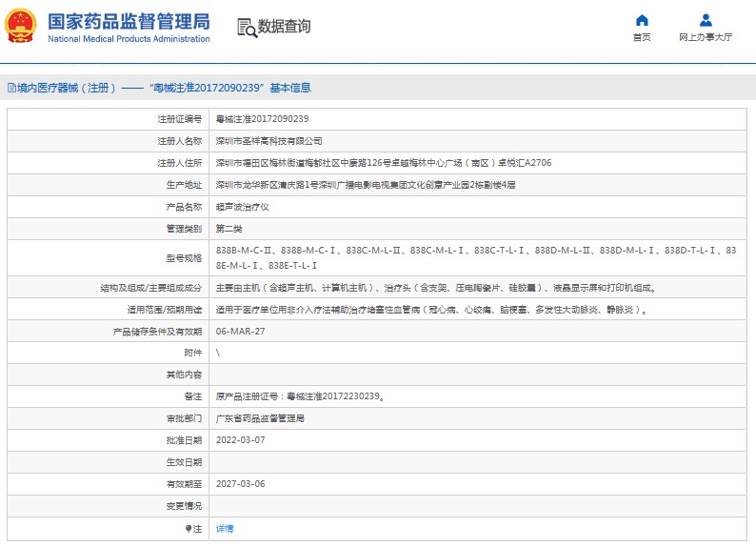The image size is (756, 547).
Task: Select registrant name 深圳市圣祥高科技有限公司
Action: click(269, 141)
